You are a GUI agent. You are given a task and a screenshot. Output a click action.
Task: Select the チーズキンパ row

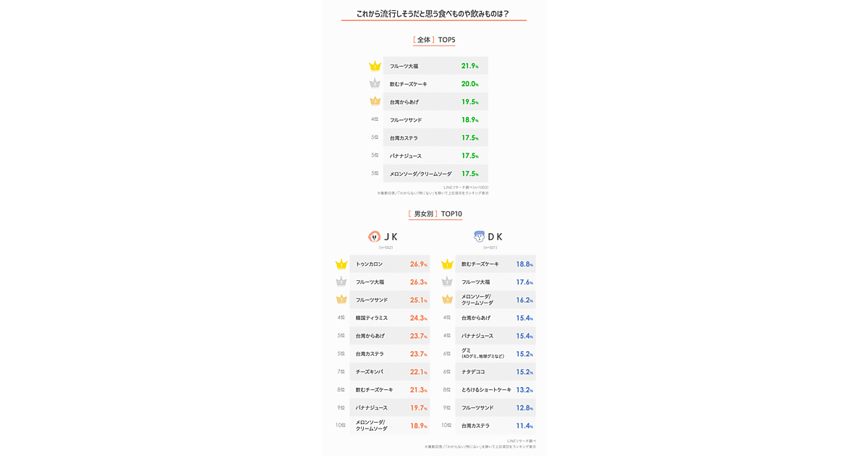coord(389,372)
